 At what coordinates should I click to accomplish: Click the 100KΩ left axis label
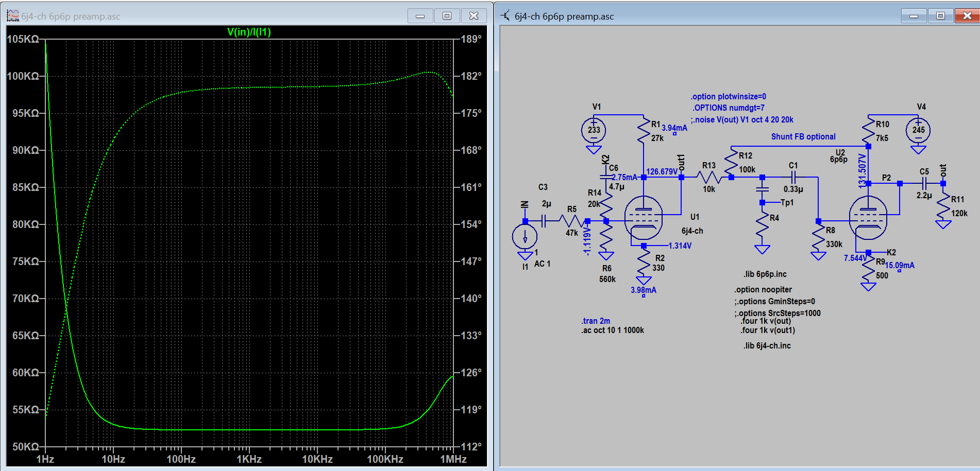coord(23,76)
